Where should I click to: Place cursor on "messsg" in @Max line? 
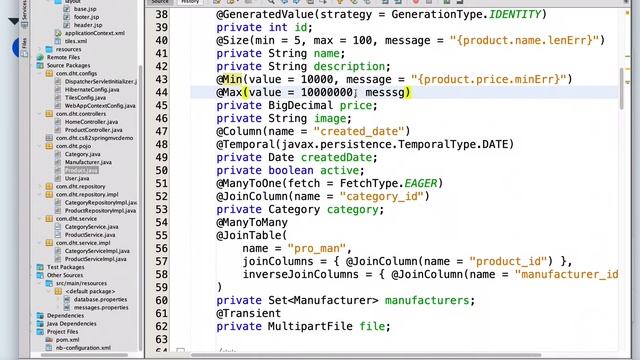[x=384, y=93]
